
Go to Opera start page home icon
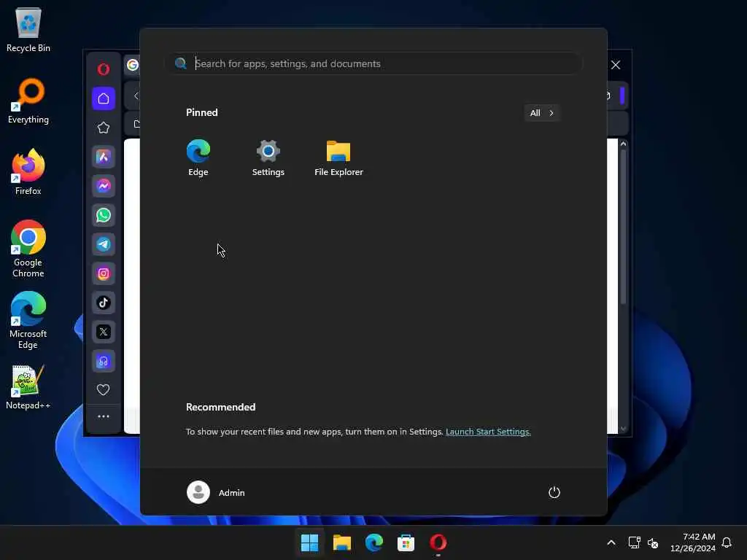tap(104, 98)
